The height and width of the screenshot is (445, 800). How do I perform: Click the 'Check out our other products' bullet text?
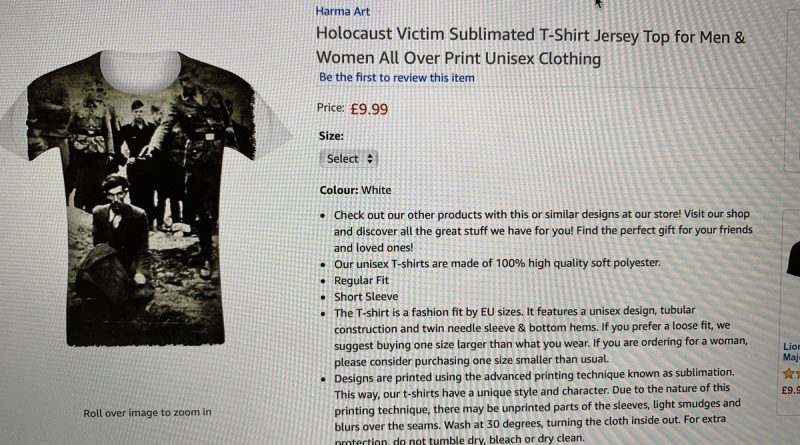click(543, 231)
